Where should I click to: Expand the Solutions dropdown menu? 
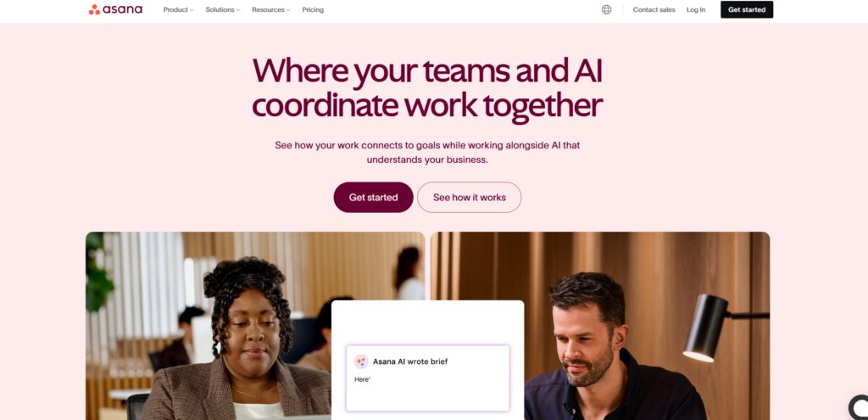[223, 9]
